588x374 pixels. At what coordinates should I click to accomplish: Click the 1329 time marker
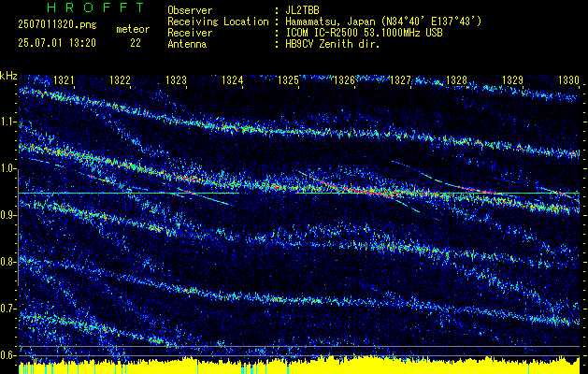pyautogui.click(x=512, y=80)
